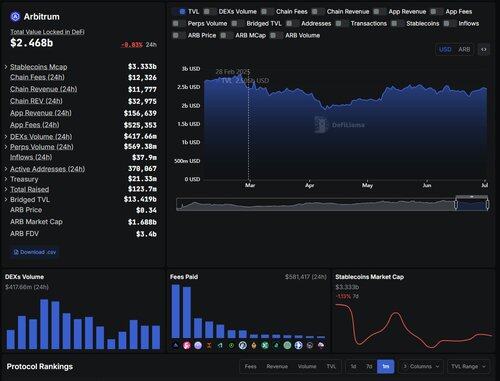The width and height of the screenshot is (500, 381).
Task: Expand the Stablecoins Mcap row
Action: click(6, 67)
